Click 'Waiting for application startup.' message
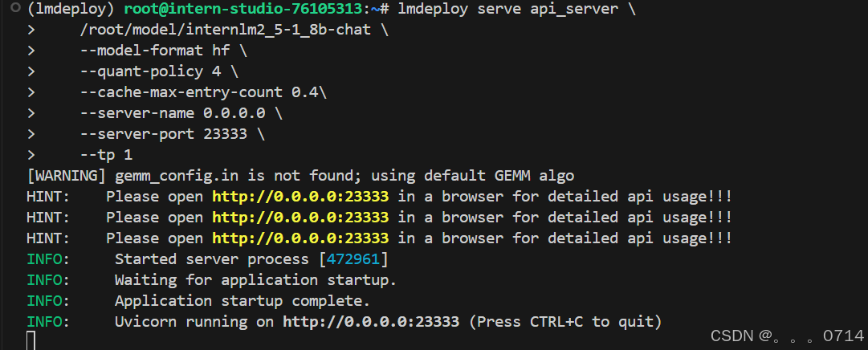The width and height of the screenshot is (868, 350). [x=256, y=279]
